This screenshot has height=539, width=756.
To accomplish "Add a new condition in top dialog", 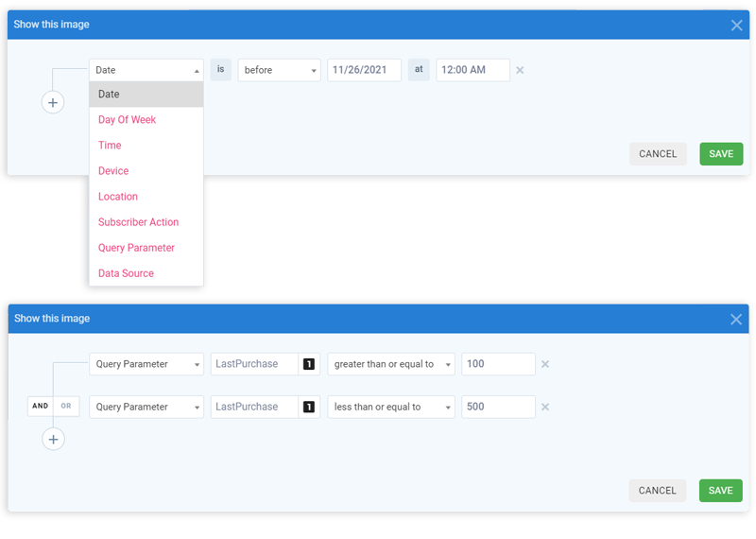I will tap(53, 102).
